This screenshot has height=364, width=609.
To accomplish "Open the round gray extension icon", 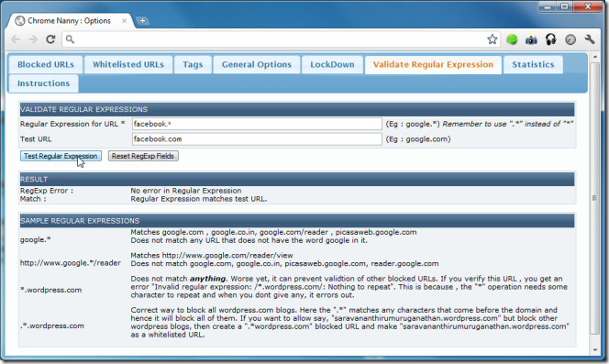I will point(570,39).
